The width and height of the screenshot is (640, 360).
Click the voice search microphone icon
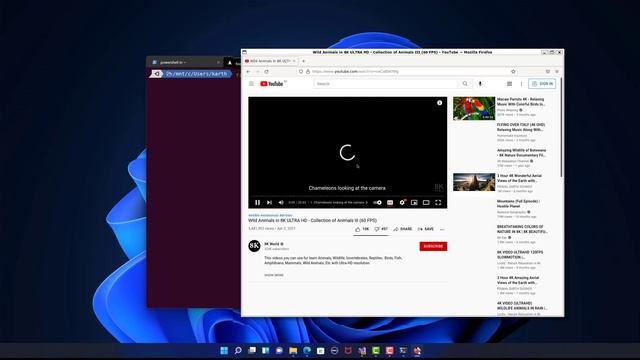point(480,84)
